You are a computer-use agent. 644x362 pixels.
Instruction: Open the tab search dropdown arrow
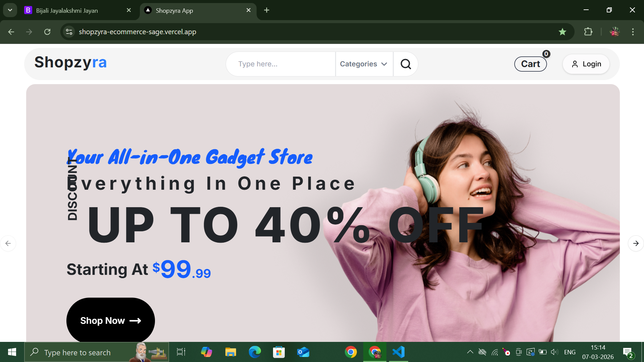coord(10,10)
